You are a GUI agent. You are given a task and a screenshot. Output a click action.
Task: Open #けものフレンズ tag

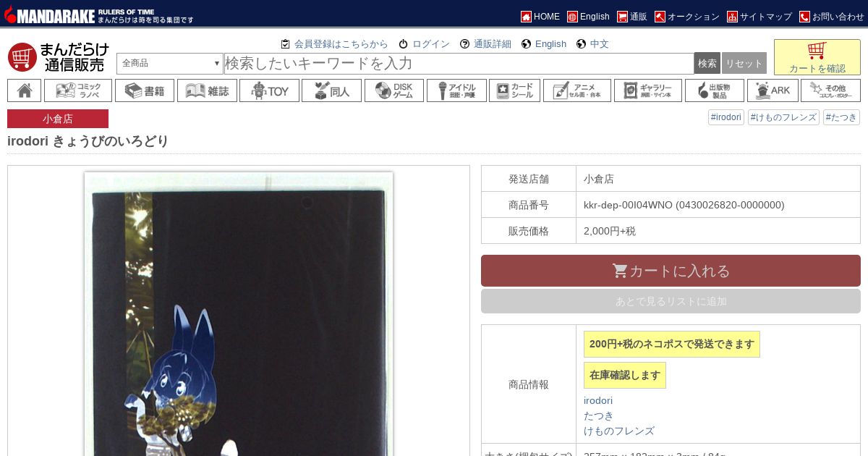(783, 117)
